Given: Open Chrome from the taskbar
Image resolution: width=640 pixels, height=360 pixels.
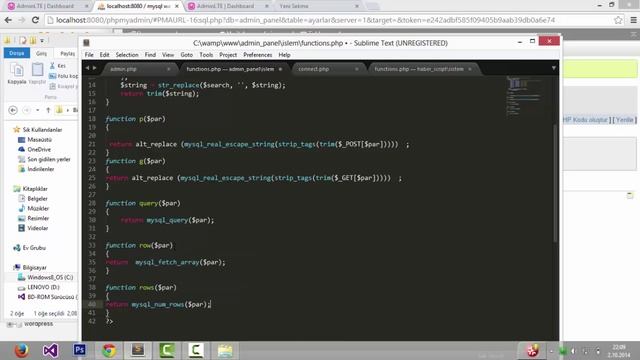Looking at the screenshot, I should click(x=109, y=350).
